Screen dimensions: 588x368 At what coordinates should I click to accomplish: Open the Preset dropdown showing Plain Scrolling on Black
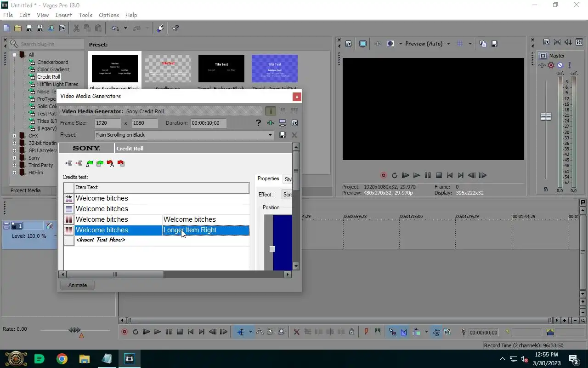(270, 135)
